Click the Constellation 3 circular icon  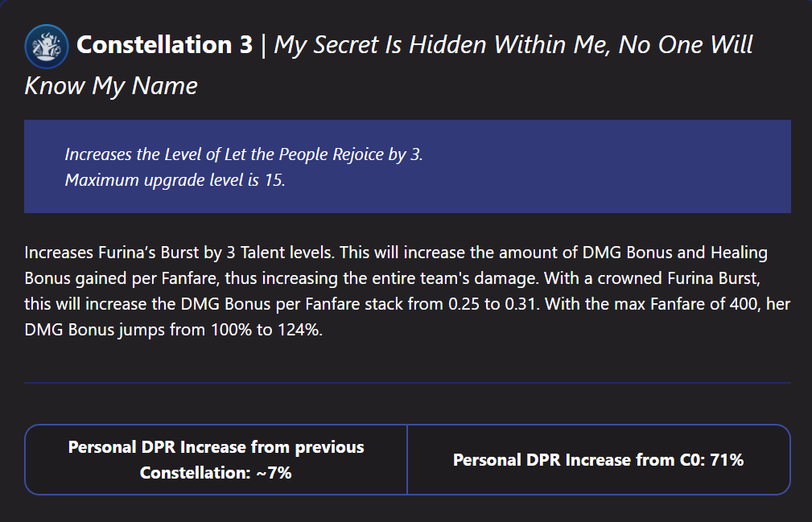tap(46, 46)
